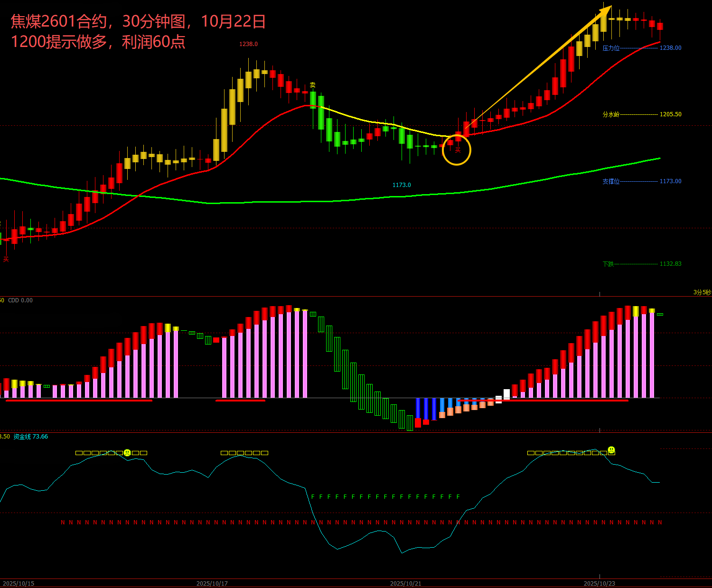Click the right smiley face on the 资金线 panel

pyautogui.click(x=611, y=449)
